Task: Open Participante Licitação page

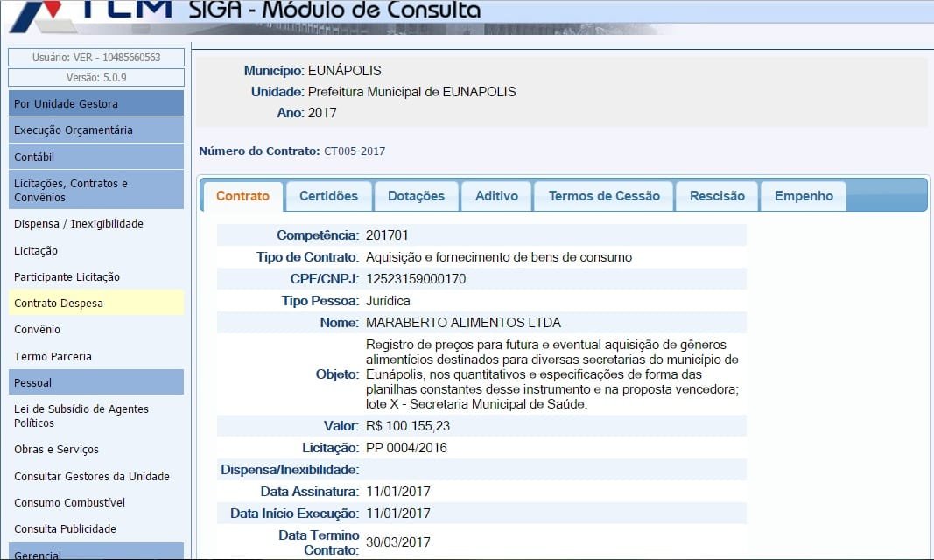Action: tap(67, 277)
